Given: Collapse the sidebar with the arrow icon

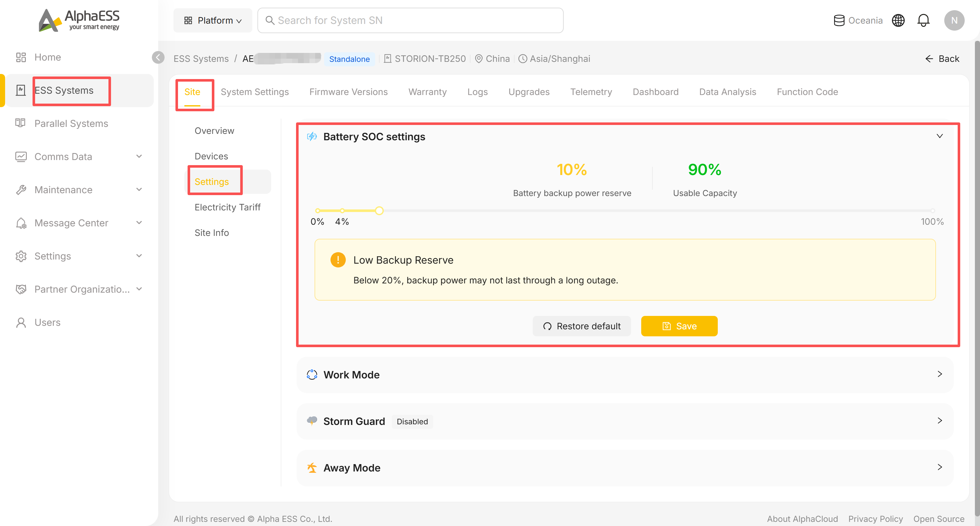Looking at the screenshot, I should (x=158, y=57).
